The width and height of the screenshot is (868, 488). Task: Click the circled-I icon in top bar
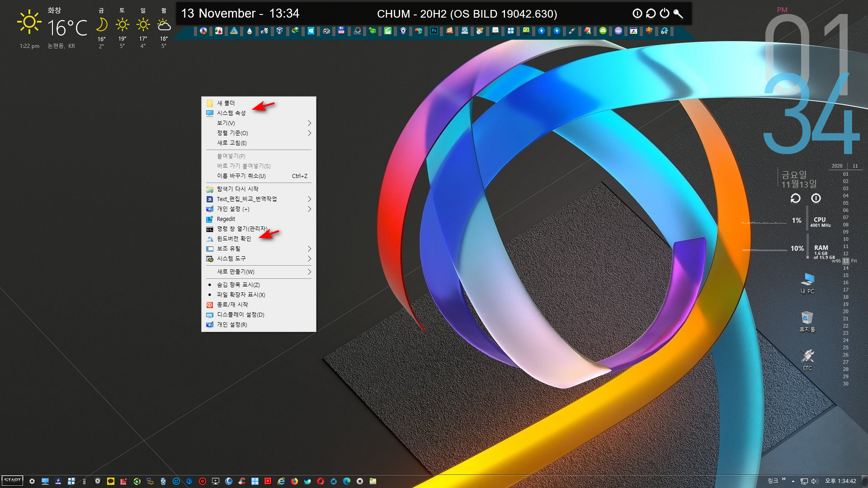[x=637, y=14]
